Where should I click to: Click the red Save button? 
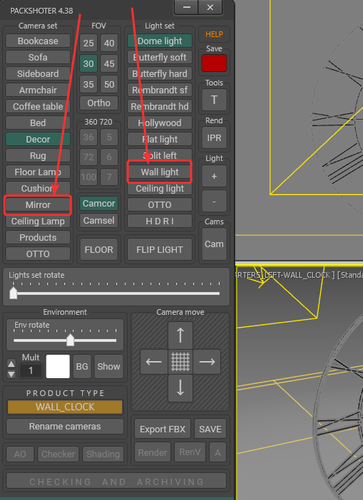tap(214, 63)
